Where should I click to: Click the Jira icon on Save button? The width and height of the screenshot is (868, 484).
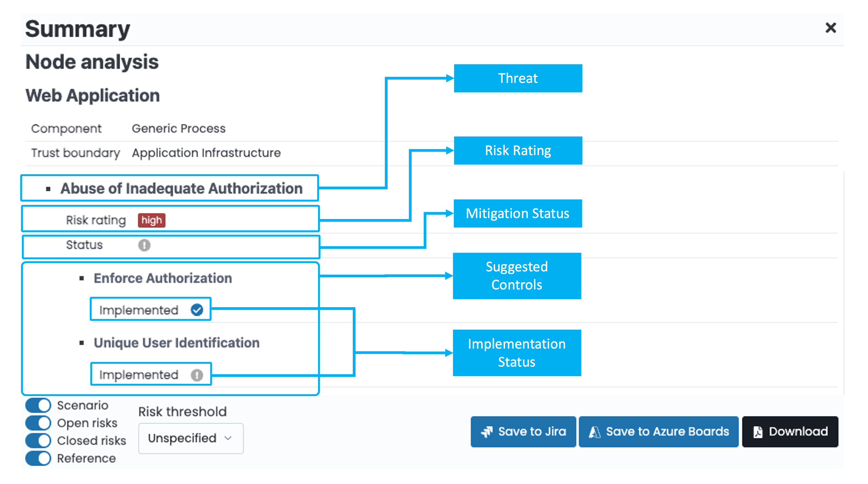click(x=487, y=432)
